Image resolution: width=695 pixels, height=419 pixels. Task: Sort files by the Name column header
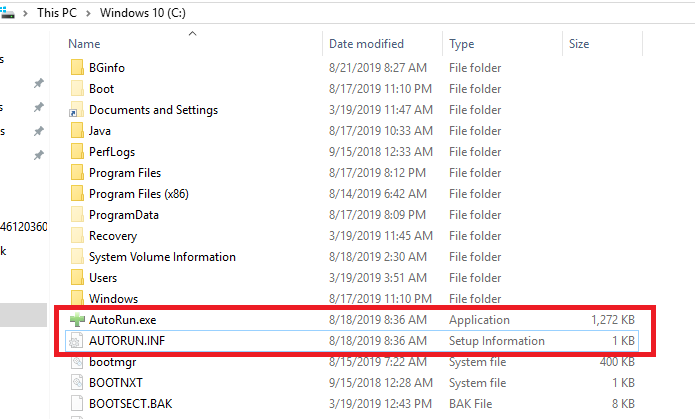[85, 44]
